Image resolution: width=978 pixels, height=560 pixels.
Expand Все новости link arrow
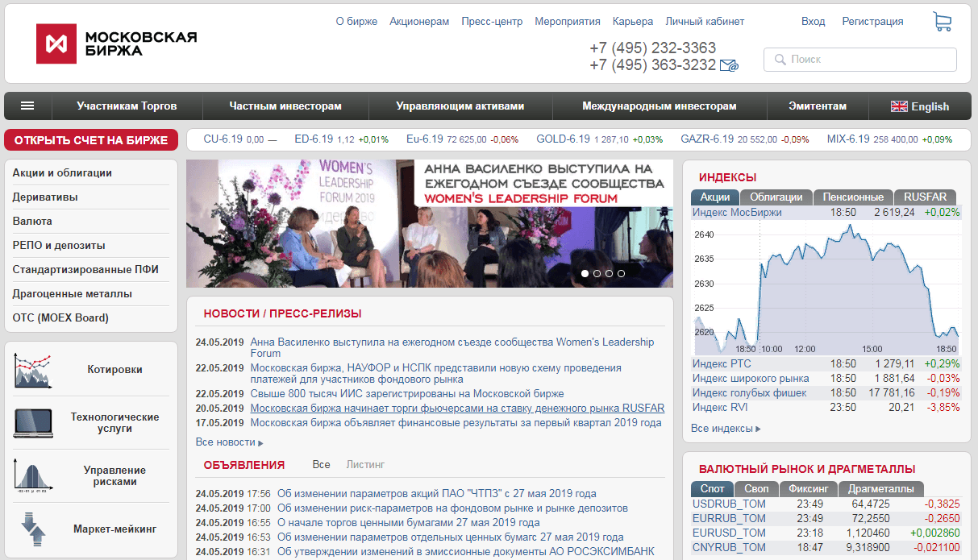(x=260, y=443)
